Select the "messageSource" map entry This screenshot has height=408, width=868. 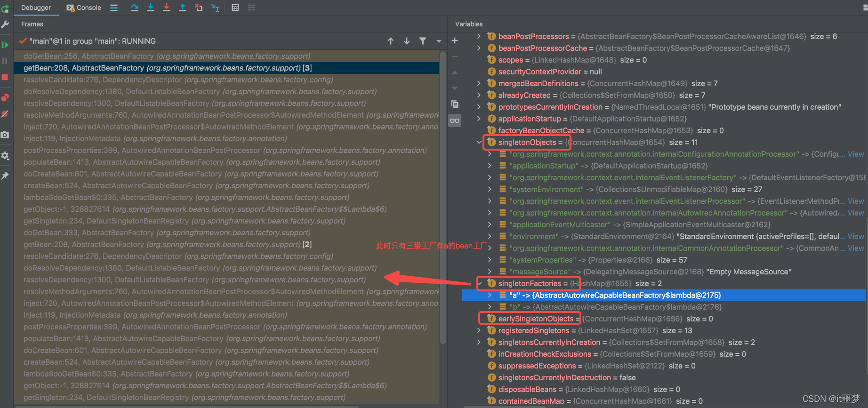point(664,272)
